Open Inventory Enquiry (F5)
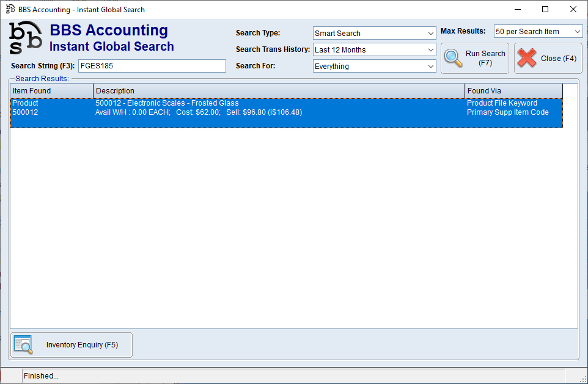 tap(72, 345)
